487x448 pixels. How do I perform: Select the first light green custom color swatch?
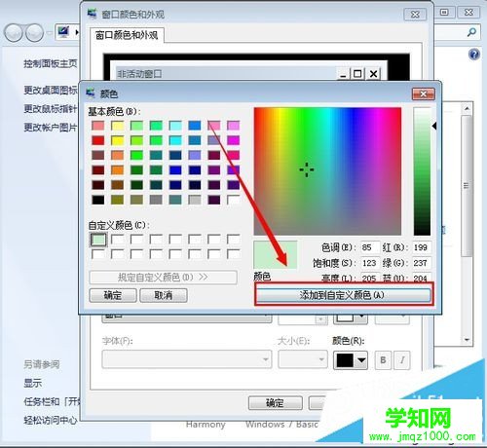[98, 240]
